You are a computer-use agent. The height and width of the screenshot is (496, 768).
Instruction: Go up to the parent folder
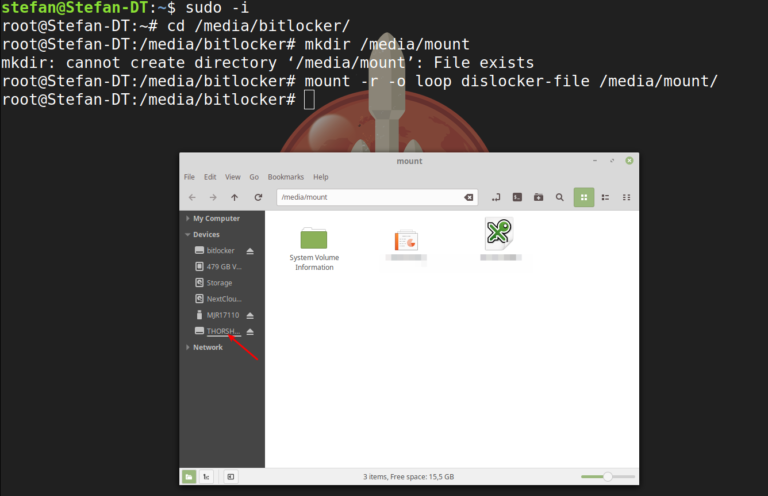235,198
